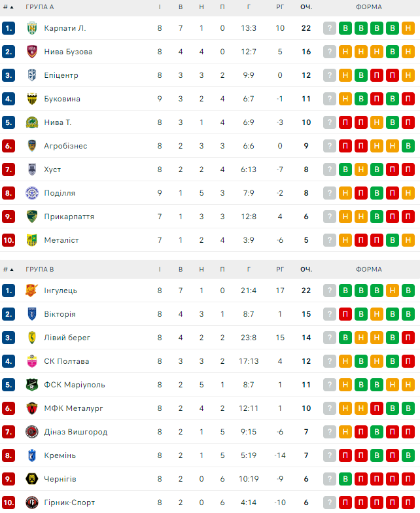Viewport: 420px width, 513px height.
Task: Click the rank 1 badge for Інгулець
Action: (x=9, y=291)
